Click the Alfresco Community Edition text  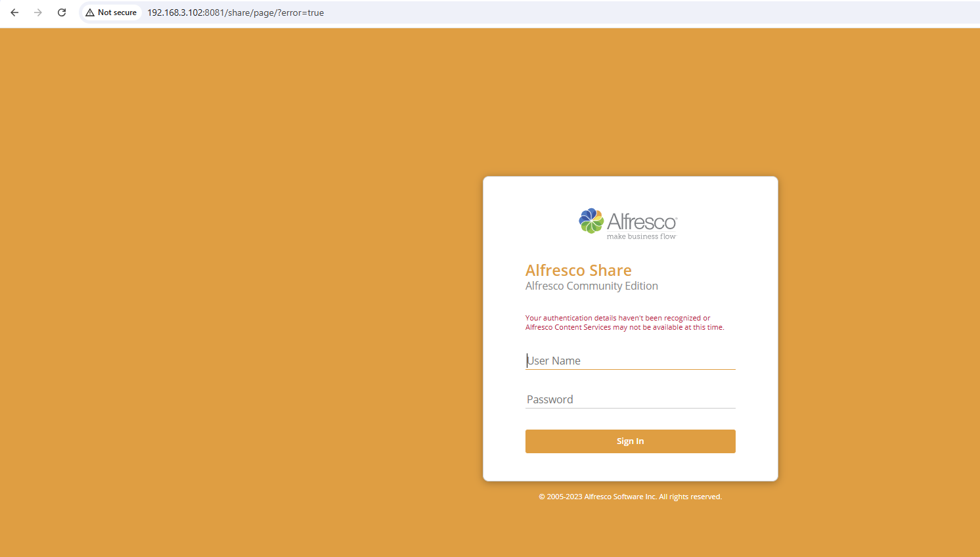(x=591, y=286)
